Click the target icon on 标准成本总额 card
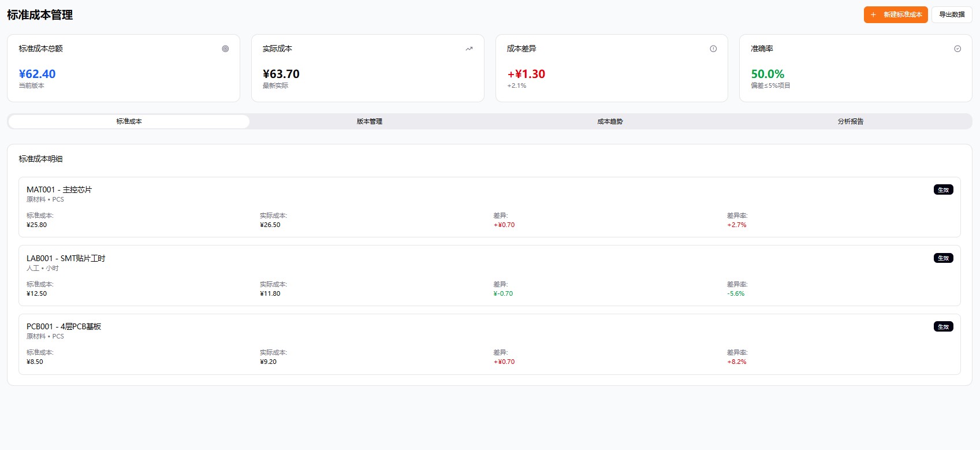The width and height of the screenshot is (980, 450). [225, 49]
